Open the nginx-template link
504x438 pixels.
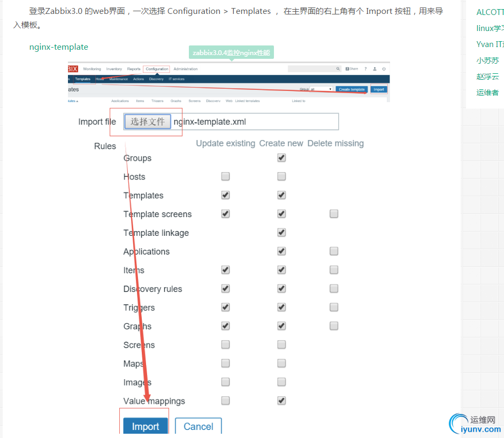[58, 47]
